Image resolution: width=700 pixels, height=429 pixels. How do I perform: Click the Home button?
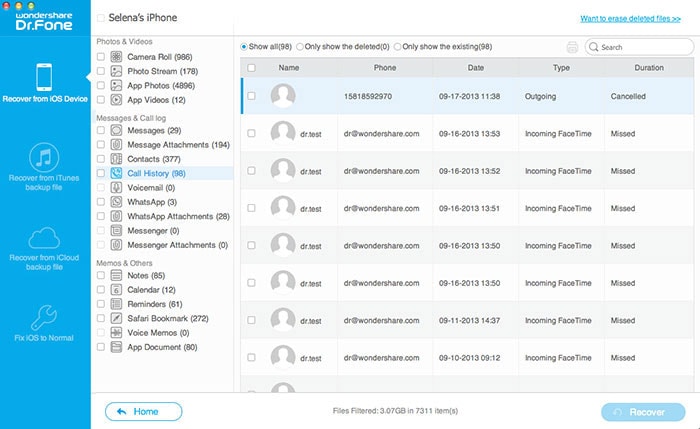point(144,412)
